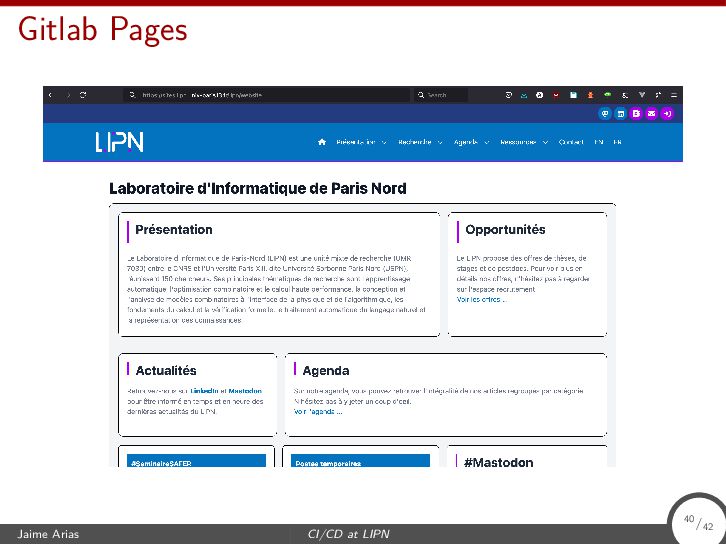Go back with the browser back arrow

[x=50, y=95]
